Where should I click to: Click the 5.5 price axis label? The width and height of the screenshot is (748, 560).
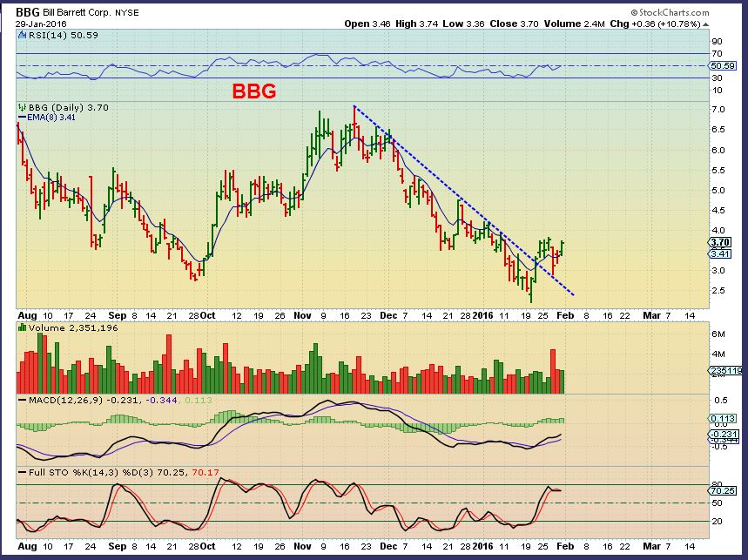click(x=718, y=171)
